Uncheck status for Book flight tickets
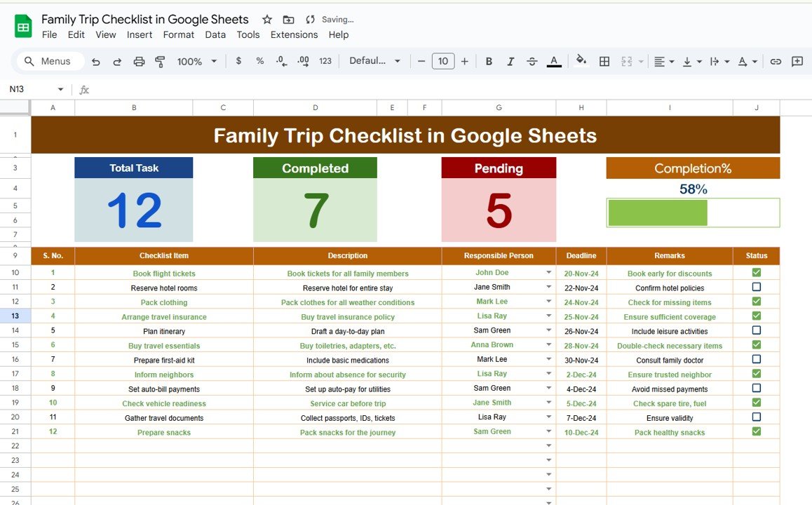 pyautogui.click(x=757, y=272)
